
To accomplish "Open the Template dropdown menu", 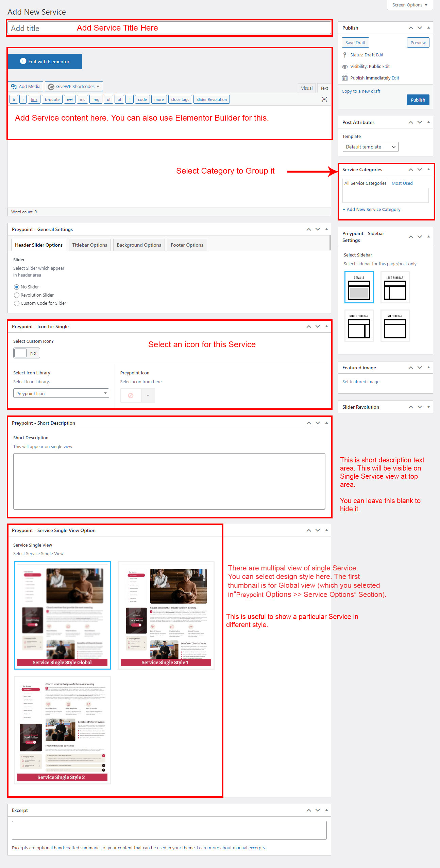I will click(370, 147).
